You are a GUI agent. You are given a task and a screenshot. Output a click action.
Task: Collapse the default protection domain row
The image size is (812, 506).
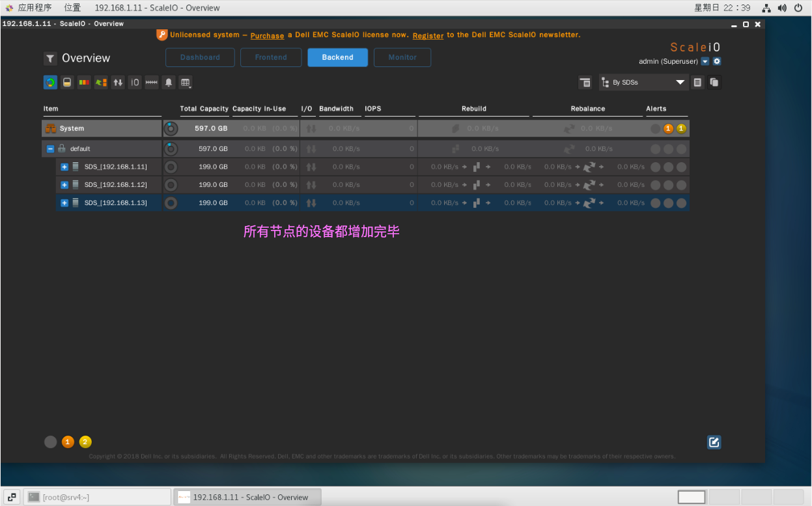tap(50, 148)
